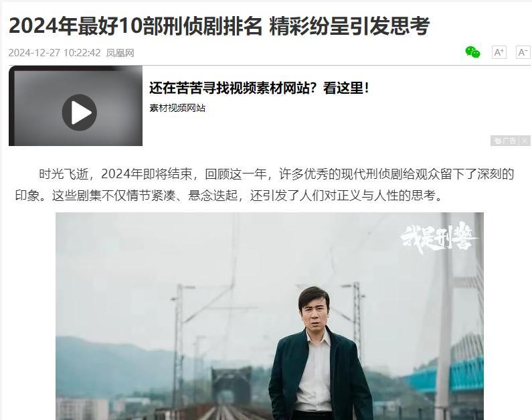Open the blurred ad video thumbnail
The height and width of the screenshot is (420, 532).
tap(76, 106)
